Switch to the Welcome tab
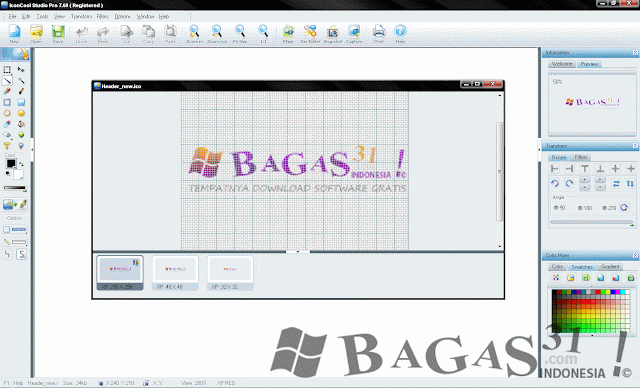Screen dimensions: 640x388 point(562,64)
